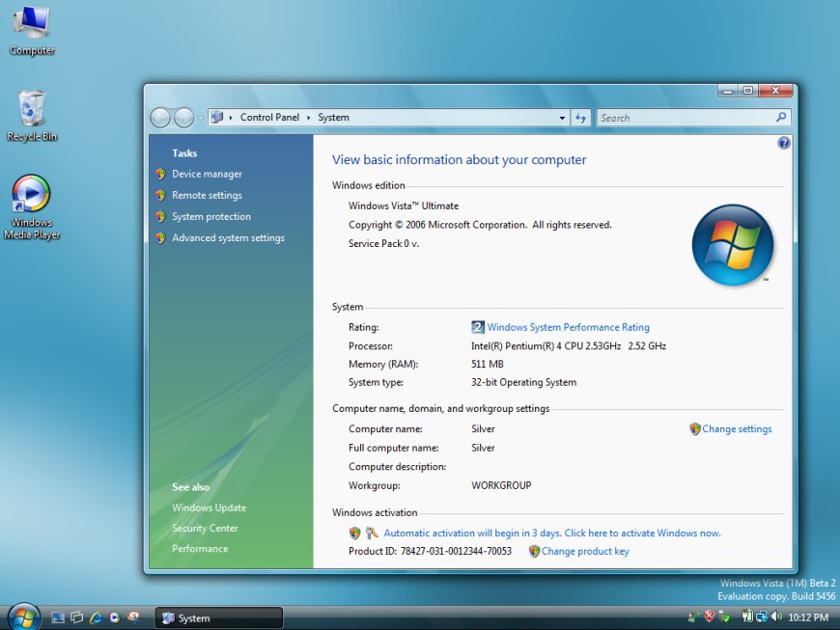Click the safely remove hardware tray icon

[x=724, y=617]
